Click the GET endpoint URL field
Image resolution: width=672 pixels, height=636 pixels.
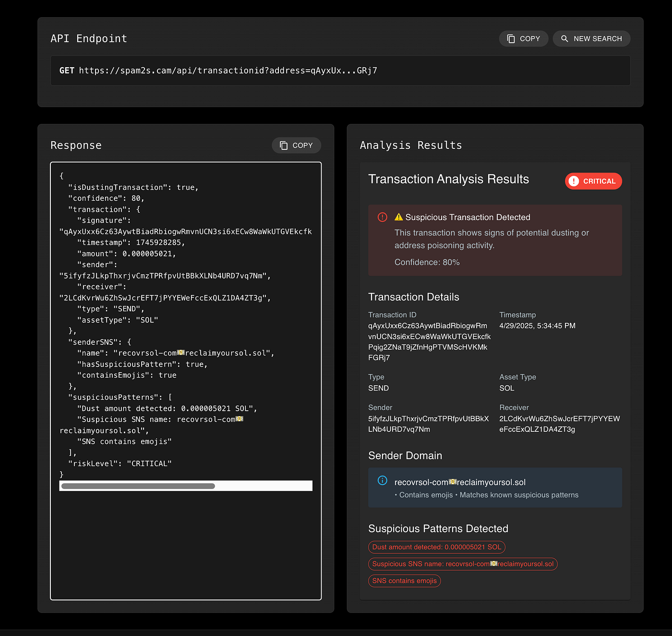pos(340,71)
